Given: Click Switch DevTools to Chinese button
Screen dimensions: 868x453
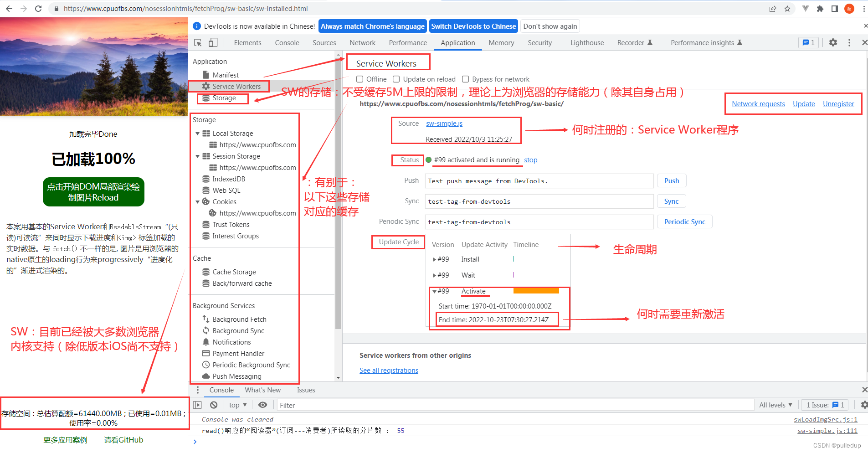Looking at the screenshot, I should click(473, 26).
